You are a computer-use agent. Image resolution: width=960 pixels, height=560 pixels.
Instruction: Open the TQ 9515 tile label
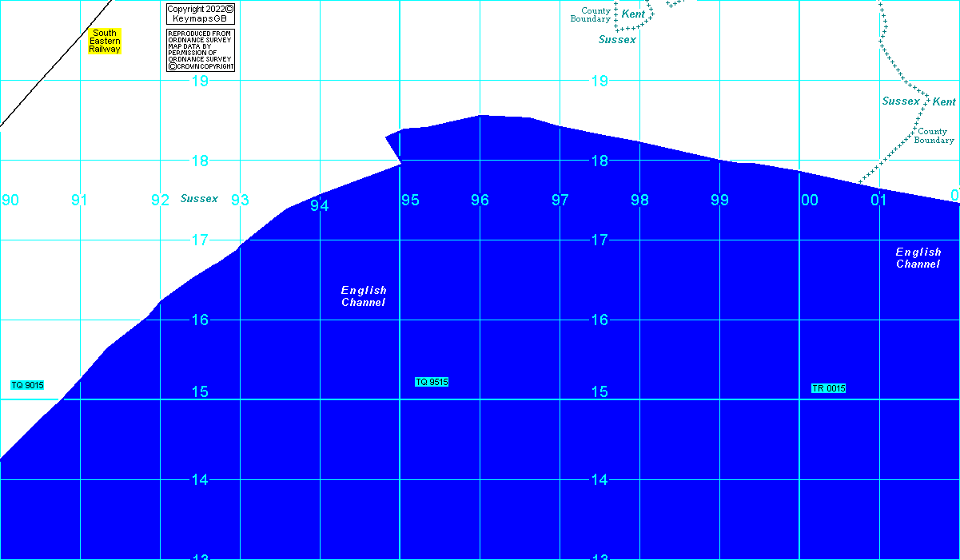tap(432, 382)
